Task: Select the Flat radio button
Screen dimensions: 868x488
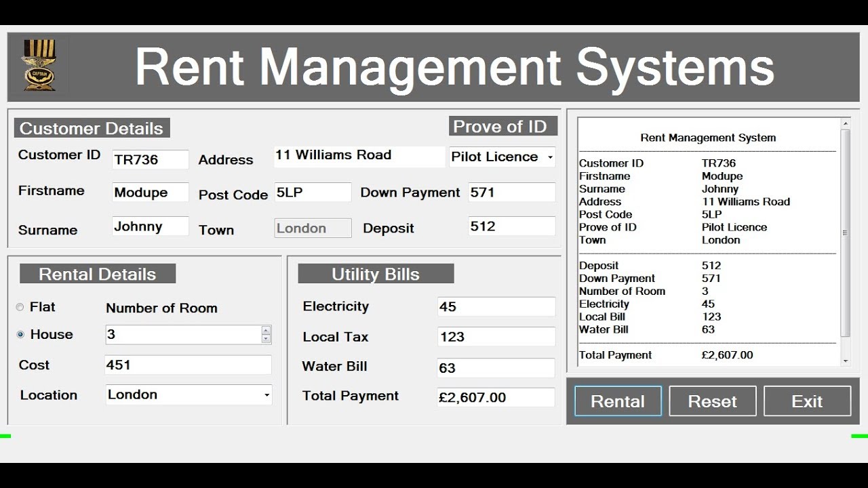Action: pos(20,307)
